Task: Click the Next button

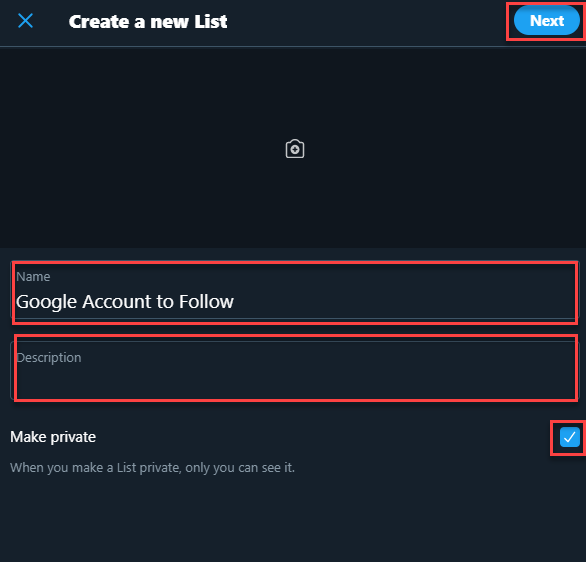Action: 546,21
